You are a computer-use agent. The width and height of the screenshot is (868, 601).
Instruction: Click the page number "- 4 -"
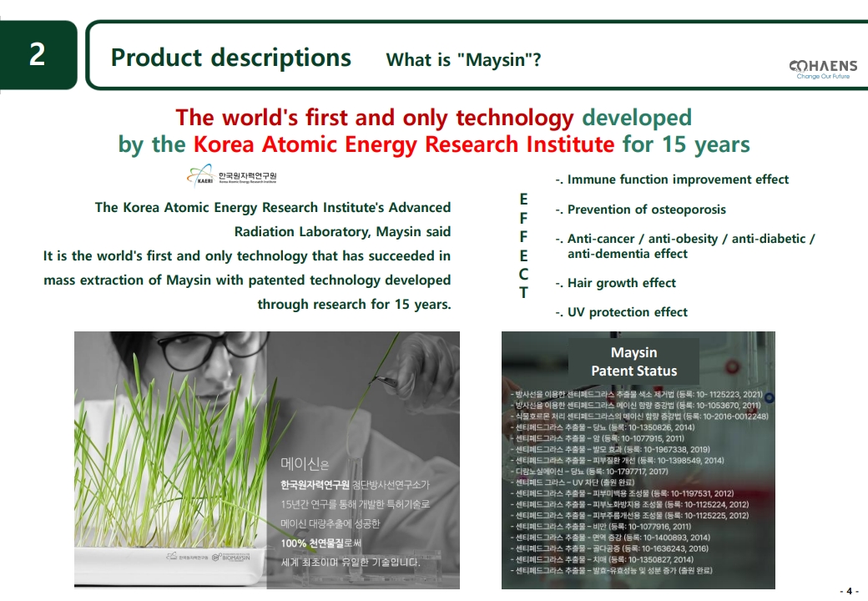pos(849,592)
